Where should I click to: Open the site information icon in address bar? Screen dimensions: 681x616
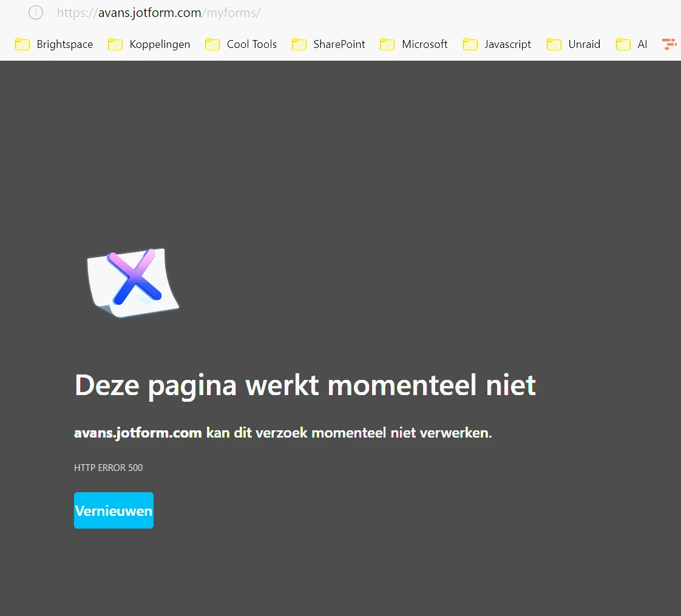coord(35,12)
